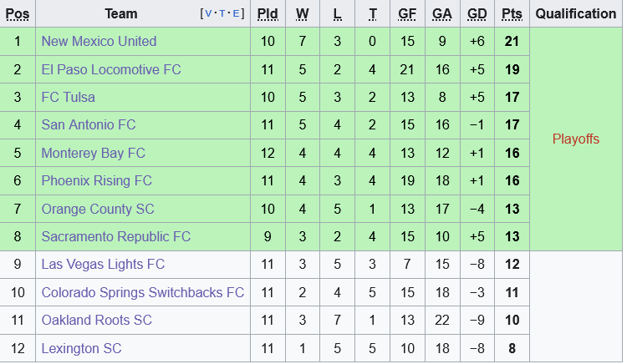Go to Sacramento Republic FC page

(x=116, y=237)
